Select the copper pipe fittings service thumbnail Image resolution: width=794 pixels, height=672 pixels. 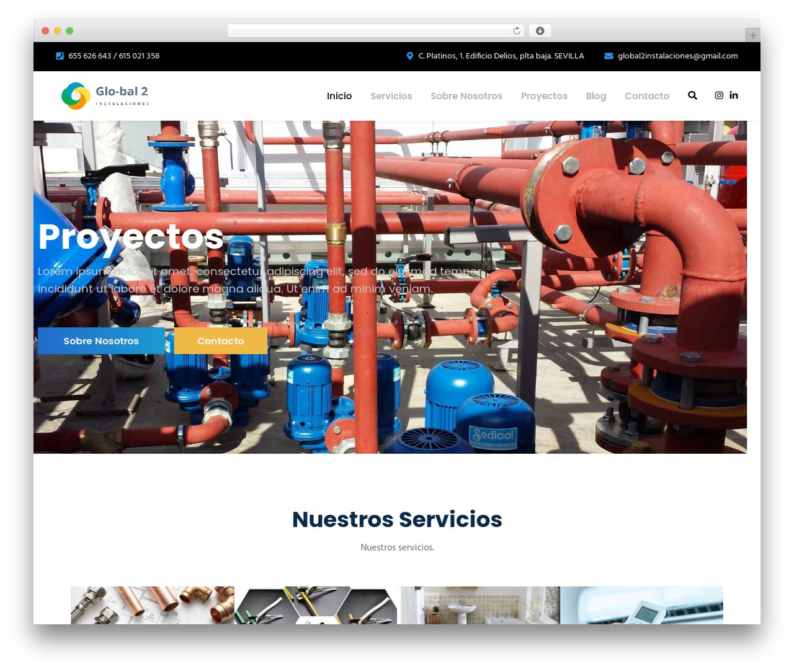(x=153, y=605)
